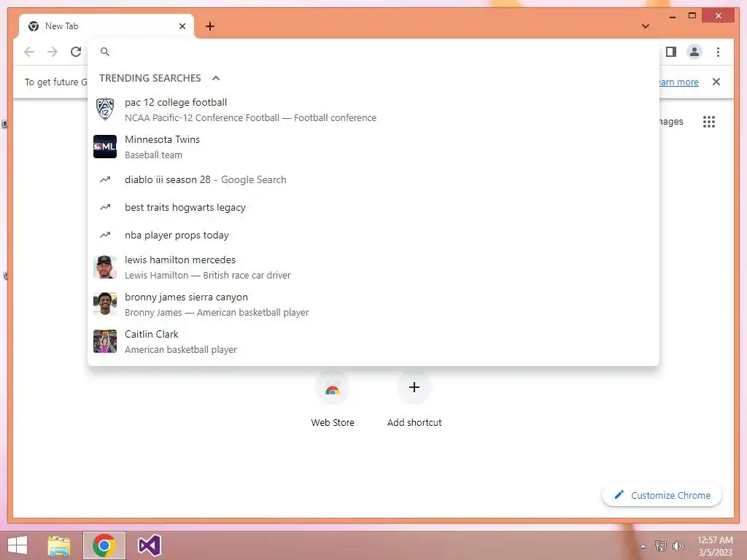Minimize the Chrome window
The image size is (747, 560).
[672, 16]
